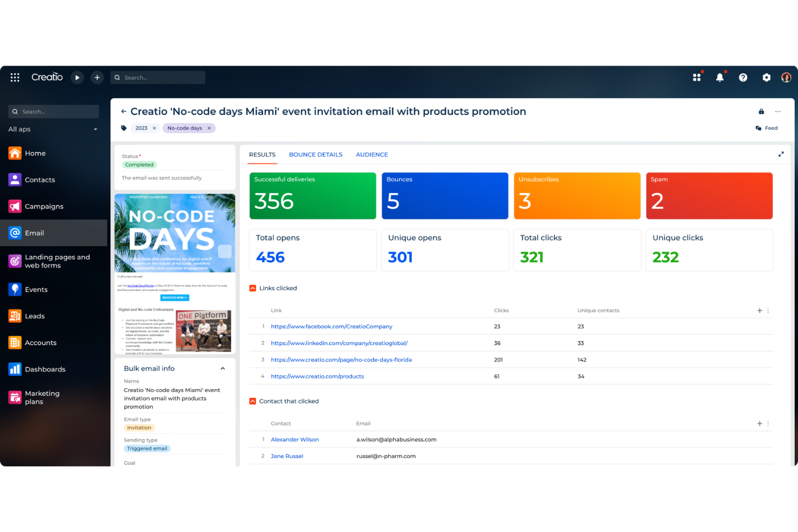Click the sidebar search field
The width and height of the screenshot is (798, 532).
(x=53, y=112)
